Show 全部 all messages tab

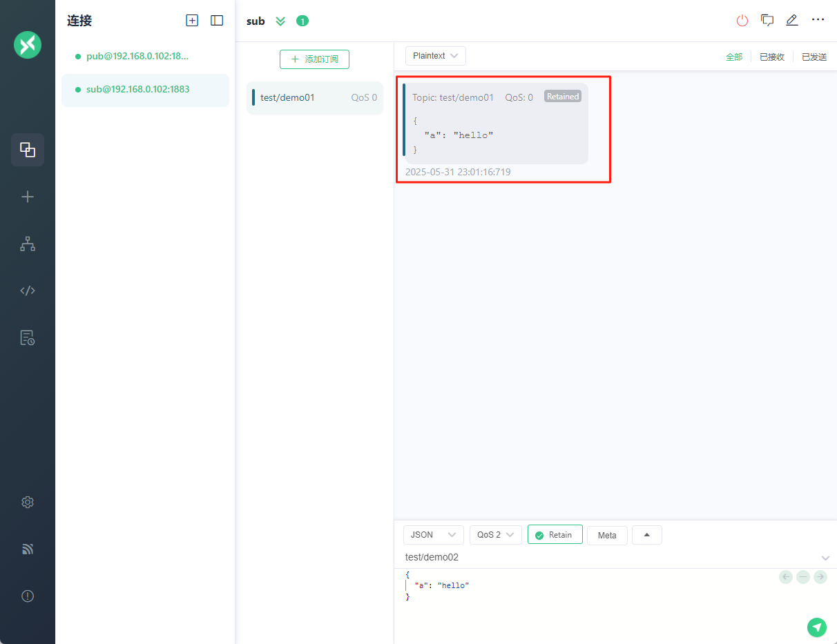coord(734,57)
